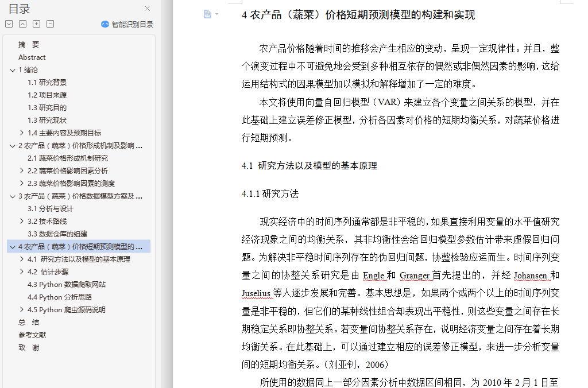Jump to 参考文献 in the outline
This screenshot has height=388, width=588.
[32, 335]
